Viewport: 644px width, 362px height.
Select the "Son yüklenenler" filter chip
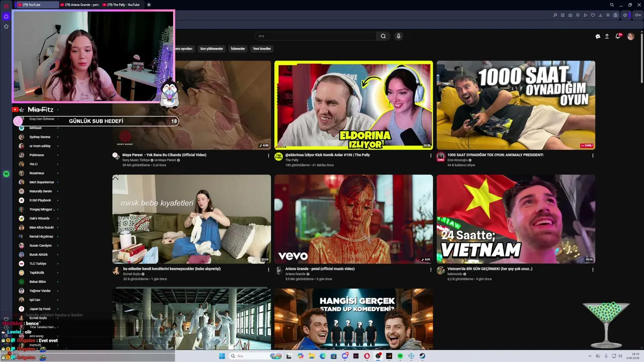coord(211,49)
